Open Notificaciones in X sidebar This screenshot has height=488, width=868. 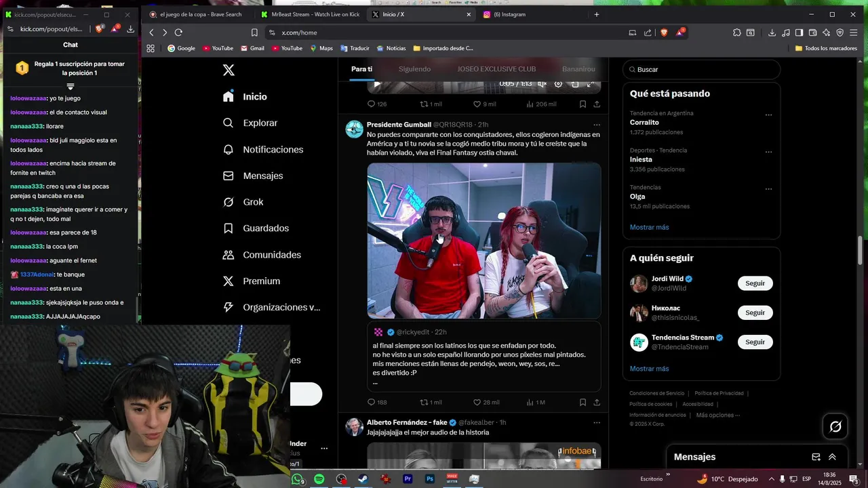[x=263, y=150]
